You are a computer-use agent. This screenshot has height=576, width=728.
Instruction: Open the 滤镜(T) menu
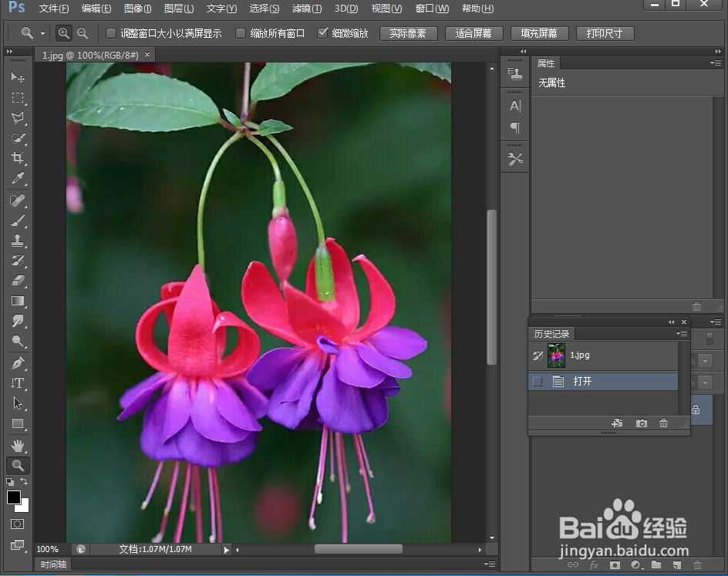pos(306,8)
